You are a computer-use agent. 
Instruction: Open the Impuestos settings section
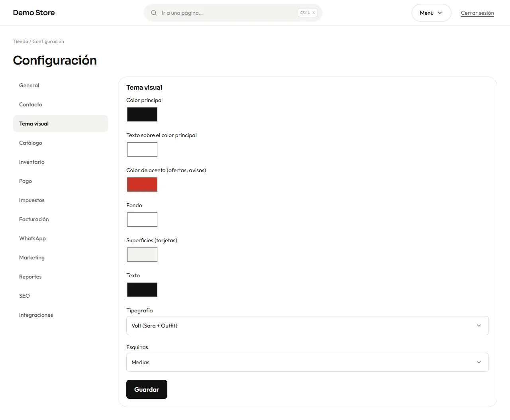tap(61, 200)
